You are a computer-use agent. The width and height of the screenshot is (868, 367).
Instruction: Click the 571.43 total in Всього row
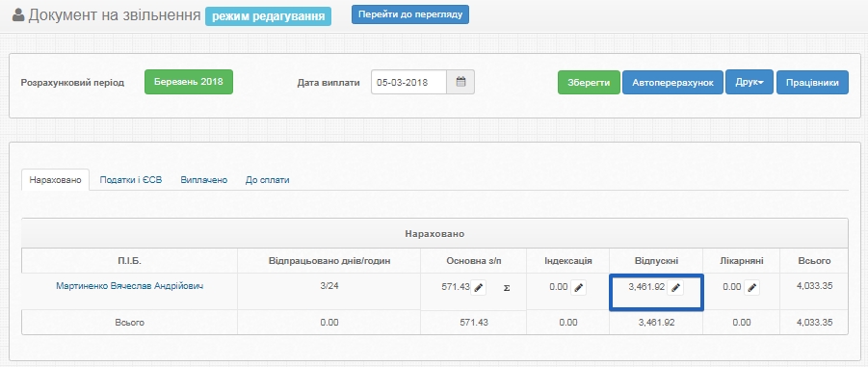474,322
